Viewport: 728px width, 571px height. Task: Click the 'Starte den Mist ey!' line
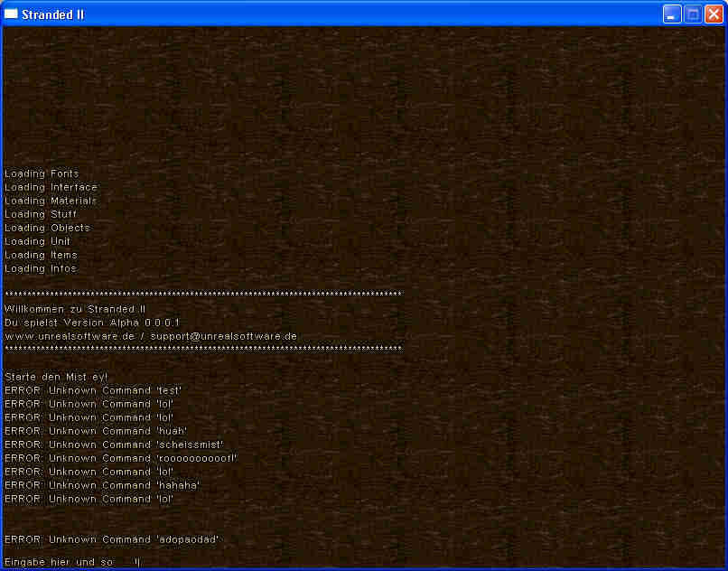tap(56, 377)
